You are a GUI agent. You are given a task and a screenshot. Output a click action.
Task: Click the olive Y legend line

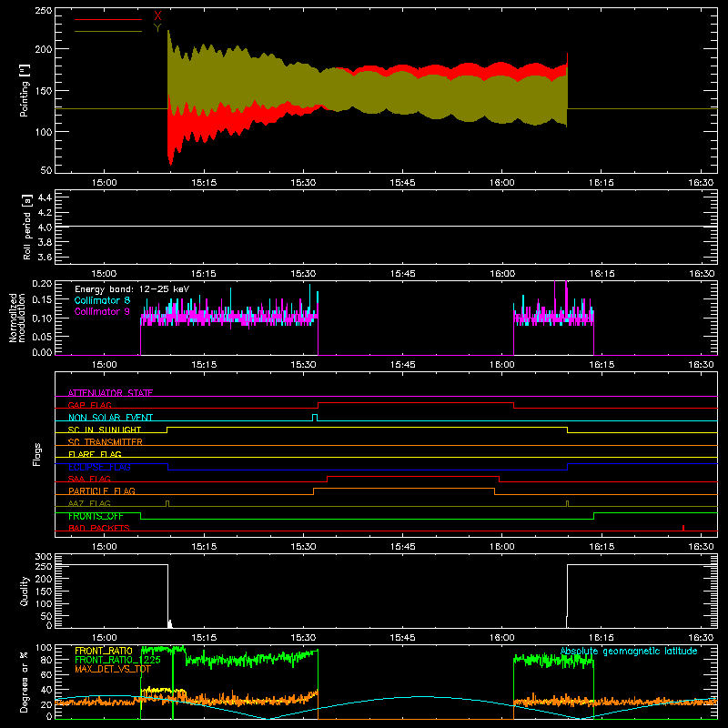108,32
